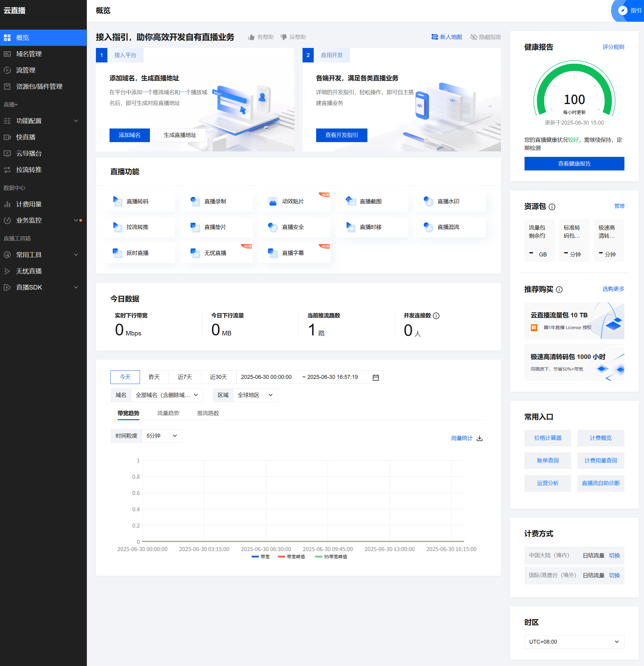Viewport: 644px width, 666px height.
Task: Click the calendar icon in date range
Action: click(x=376, y=378)
